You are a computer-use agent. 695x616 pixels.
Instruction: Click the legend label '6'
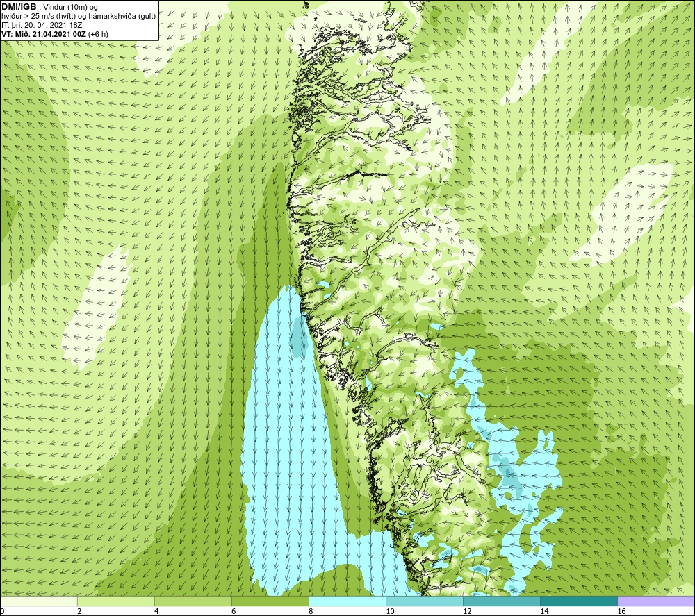[x=234, y=612]
